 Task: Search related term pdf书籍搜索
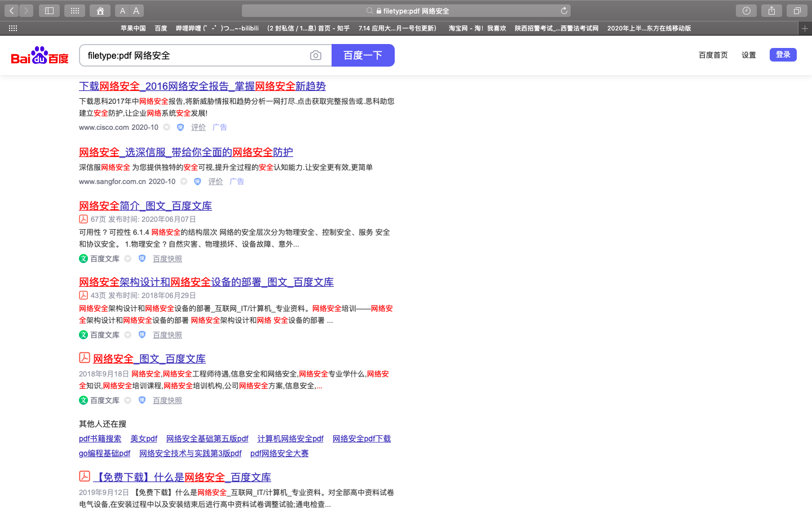(x=100, y=439)
